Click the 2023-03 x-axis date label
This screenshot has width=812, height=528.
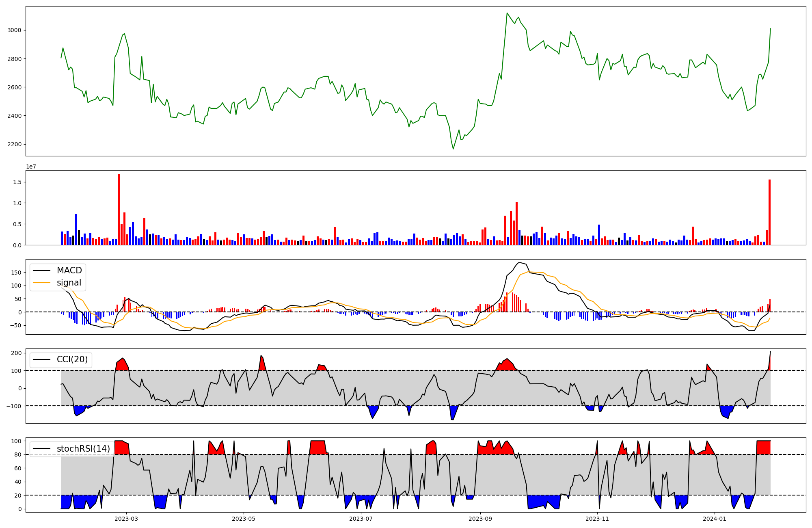[126, 519]
